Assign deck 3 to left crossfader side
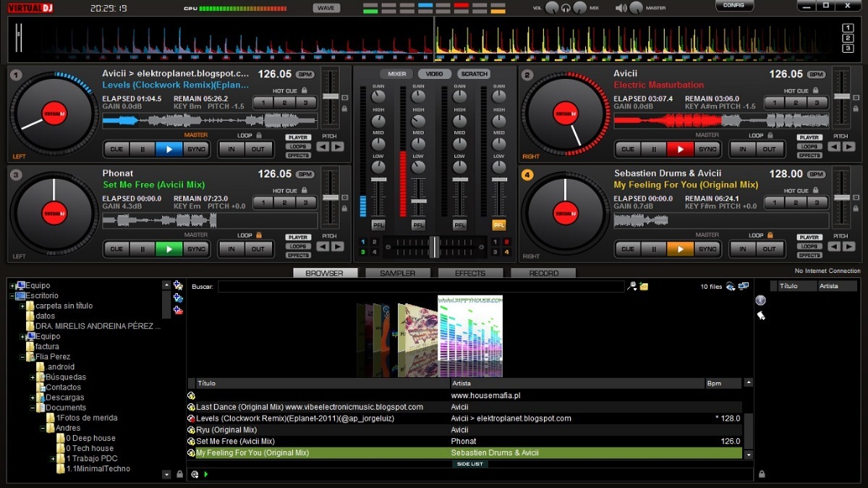This screenshot has width=868, height=488. [x=363, y=252]
